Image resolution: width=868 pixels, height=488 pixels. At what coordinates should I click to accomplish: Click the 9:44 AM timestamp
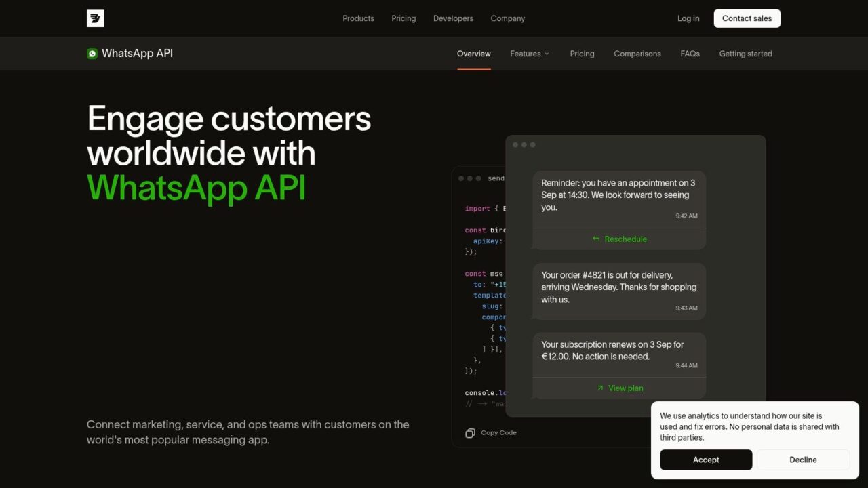pos(686,366)
